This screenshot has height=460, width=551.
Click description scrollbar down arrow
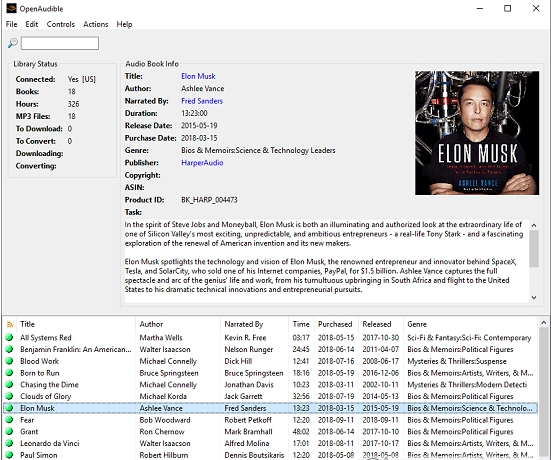click(x=534, y=297)
